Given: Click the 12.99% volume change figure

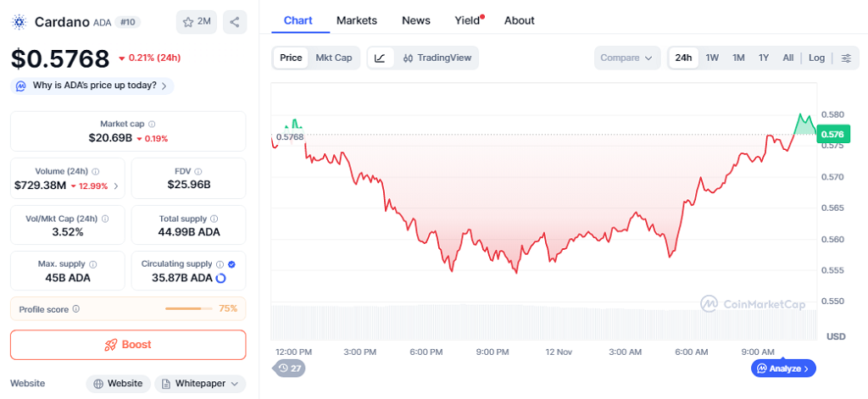Looking at the screenshot, I should click(x=93, y=186).
